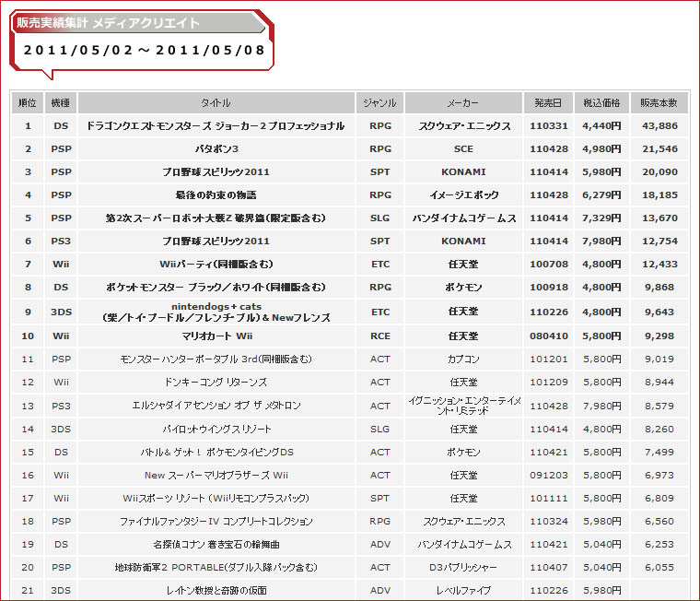Click sales figure 13,670

(x=659, y=218)
